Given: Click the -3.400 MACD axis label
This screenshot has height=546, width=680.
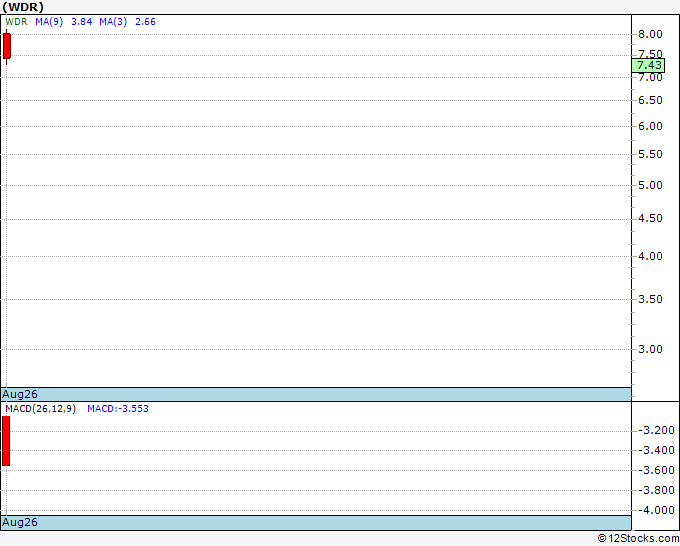Looking at the screenshot, I should [656, 450].
